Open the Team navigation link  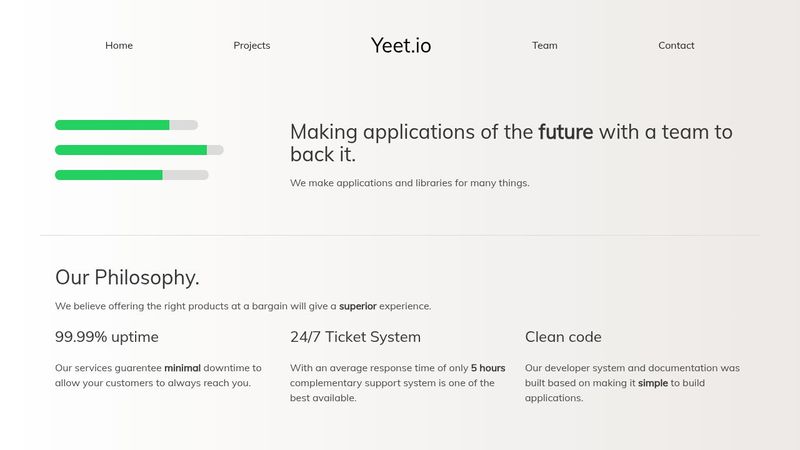pos(545,45)
